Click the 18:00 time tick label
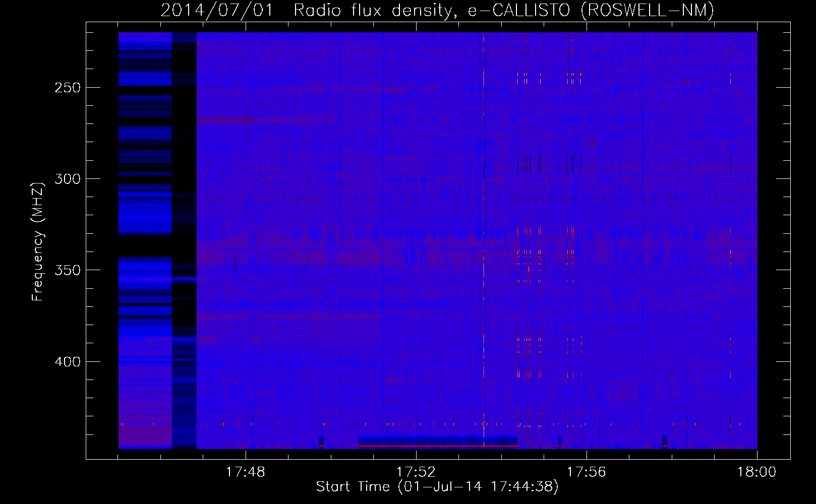 pyautogui.click(x=756, y=472)
